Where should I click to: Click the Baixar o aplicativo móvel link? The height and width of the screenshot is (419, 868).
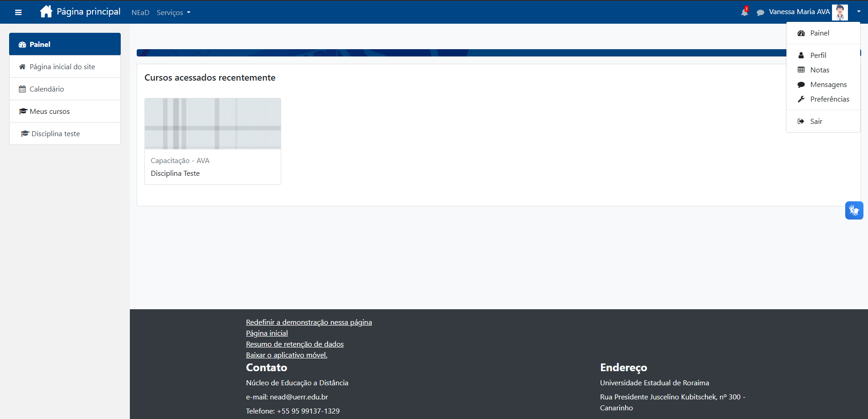coord(286,355)
